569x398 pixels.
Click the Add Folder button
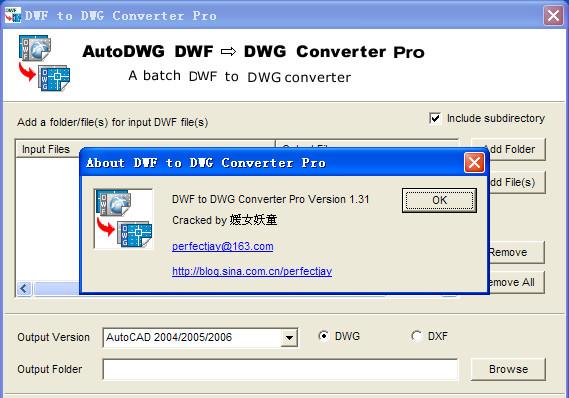click(x=516, y=149)
